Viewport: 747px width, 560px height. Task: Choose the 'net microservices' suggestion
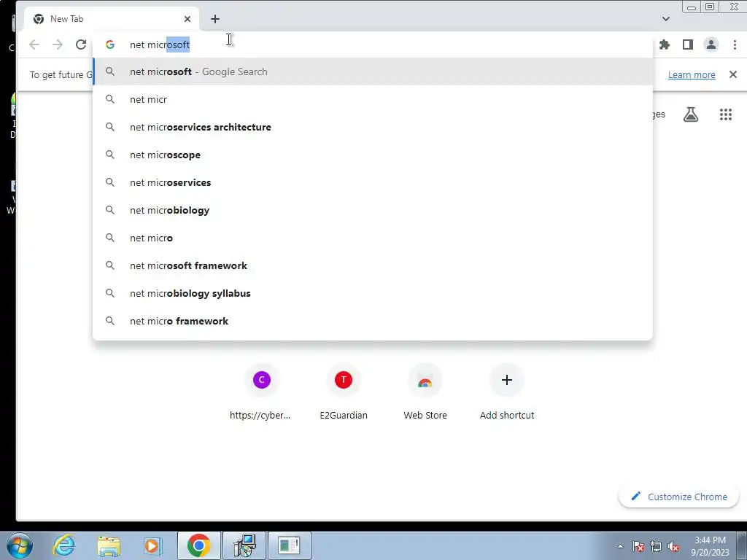(x=373, y=182)
